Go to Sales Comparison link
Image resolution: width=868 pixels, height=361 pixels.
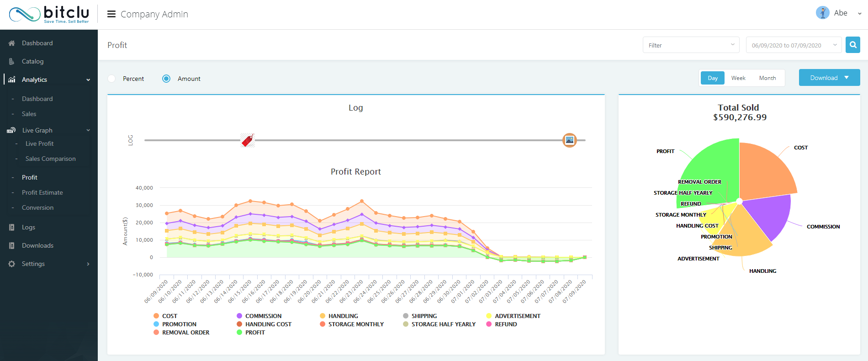51,159
